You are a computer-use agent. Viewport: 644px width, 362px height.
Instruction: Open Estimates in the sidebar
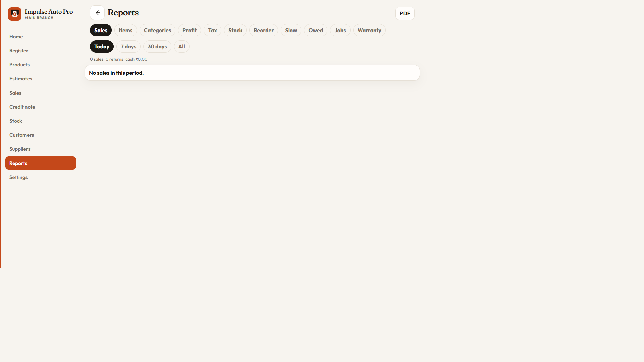(x=41, y=78)
